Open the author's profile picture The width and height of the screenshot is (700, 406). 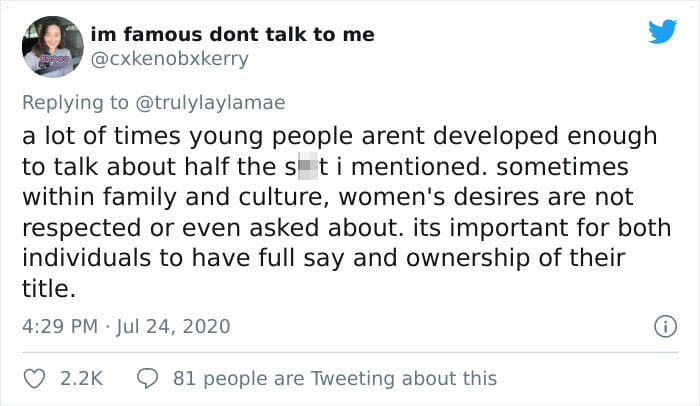pyautogui.click(x=53, y=46)
